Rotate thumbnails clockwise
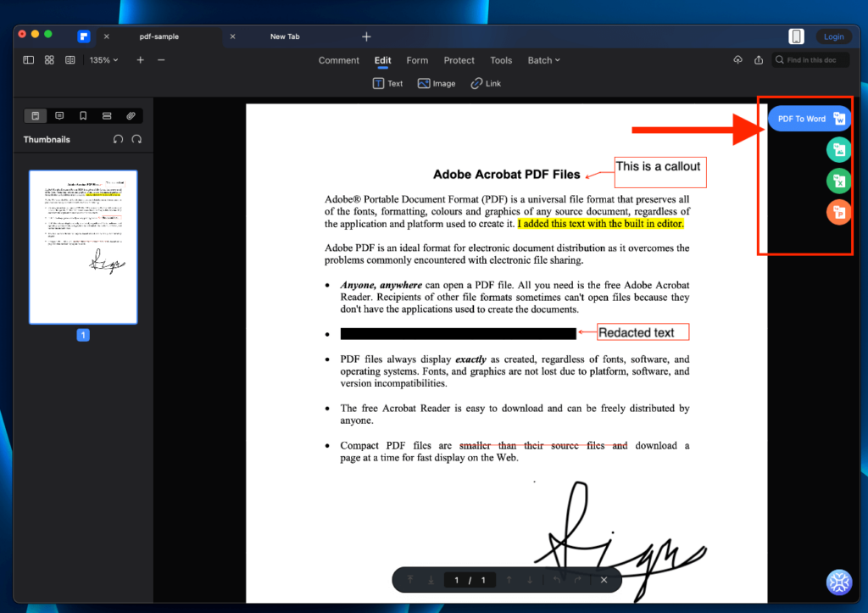 click(136, 139)
